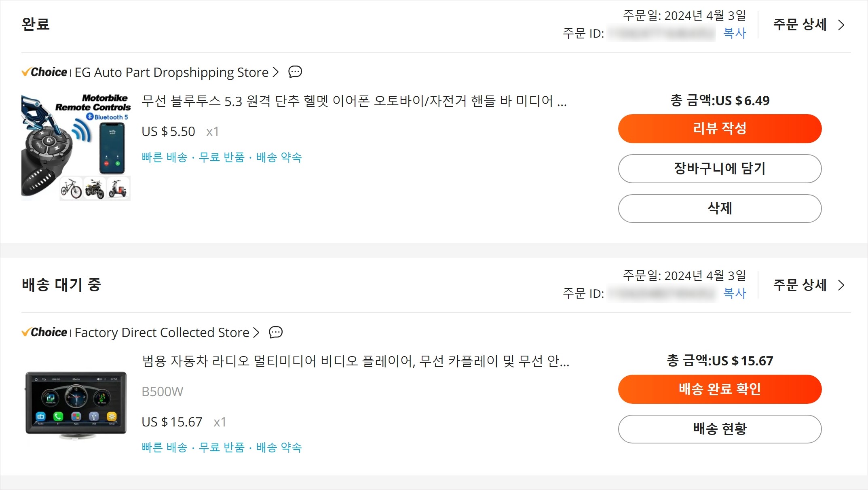Screen dimensions: 868x490
Task: Open the car radio player product thumbnail
Action: (76, 405)
